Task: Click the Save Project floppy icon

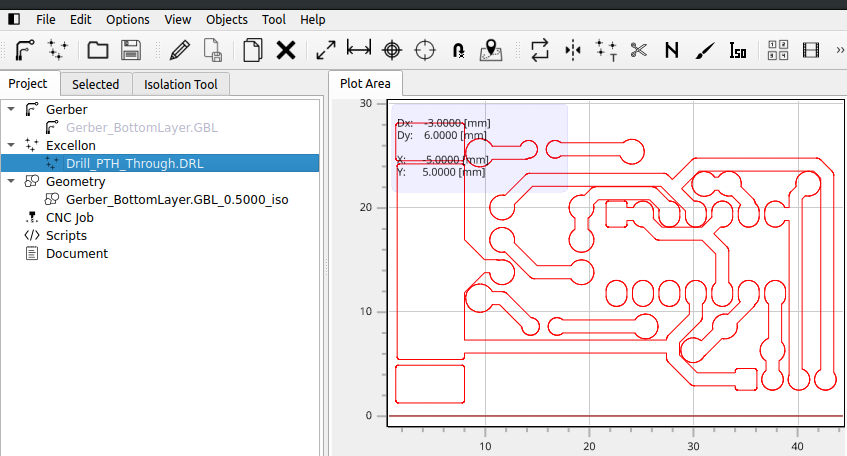Action: pos(130,50)
